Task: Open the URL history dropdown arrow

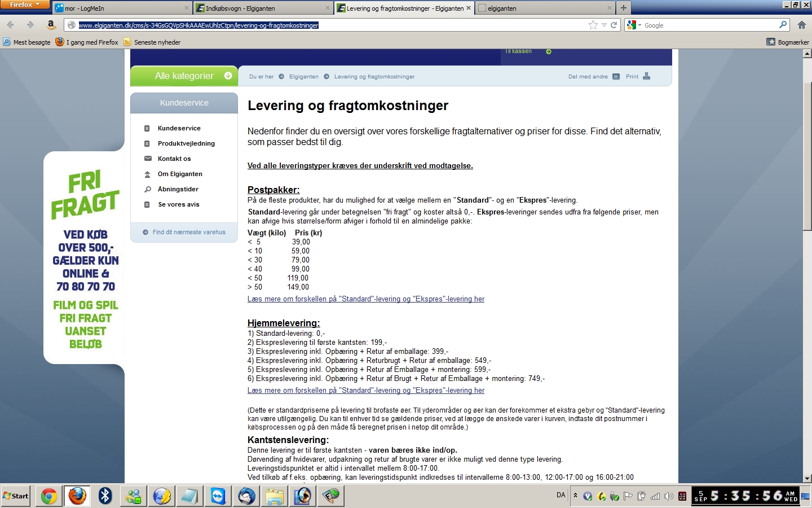Action: pos(604,25)
